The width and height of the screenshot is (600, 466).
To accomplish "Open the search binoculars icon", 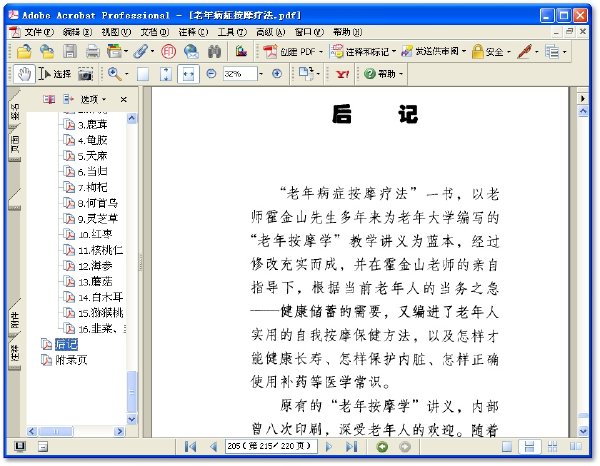I will click(x=214, y=52).
